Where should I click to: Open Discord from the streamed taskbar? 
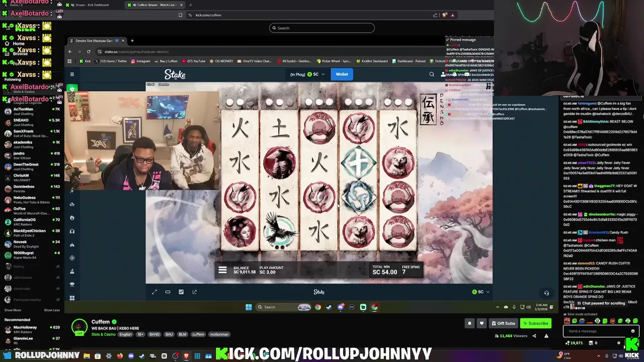click(341, 307)
